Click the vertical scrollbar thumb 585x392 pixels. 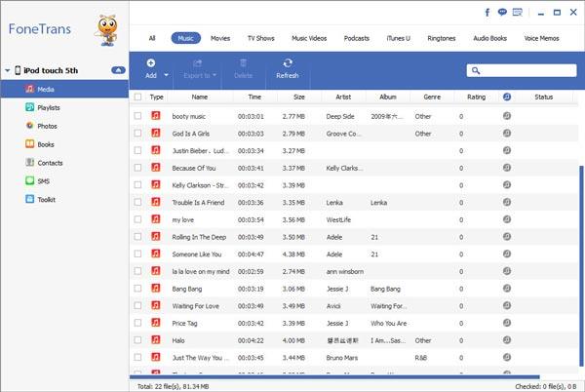(581, 266)
